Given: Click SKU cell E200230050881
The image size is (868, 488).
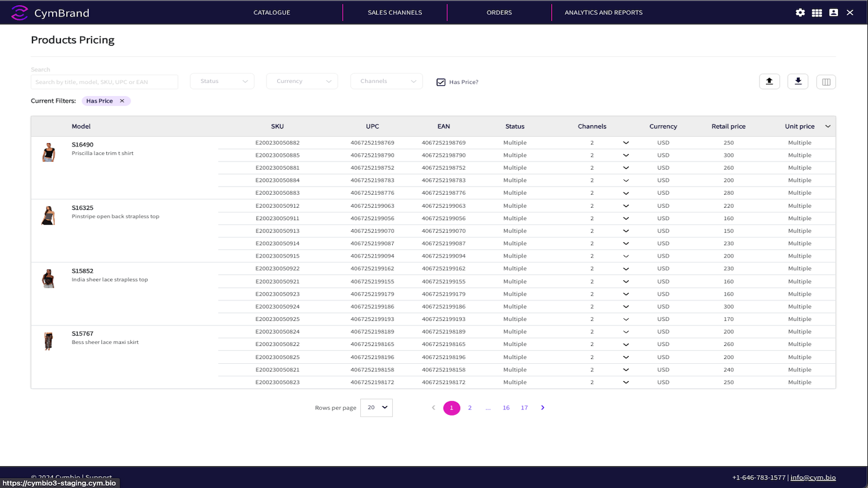Looking at the screenshot, I should point(277,168).
